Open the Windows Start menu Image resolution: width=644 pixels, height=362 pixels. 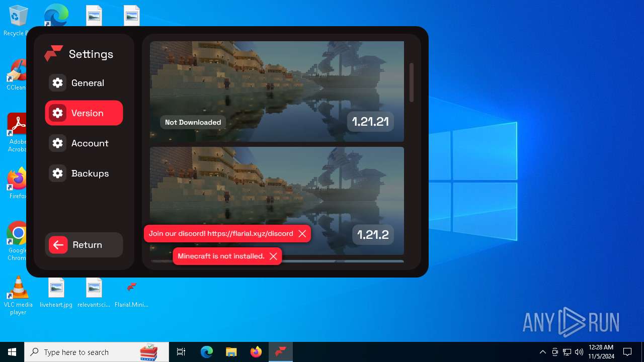12,352
